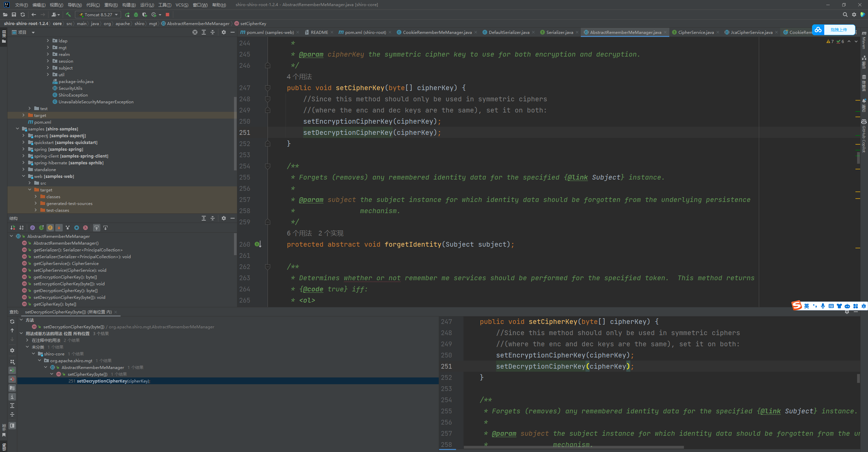The width and height of the screenshot is (868, 452).
Task: Toggle show anonymous classes filter
Action: [77, 228]
